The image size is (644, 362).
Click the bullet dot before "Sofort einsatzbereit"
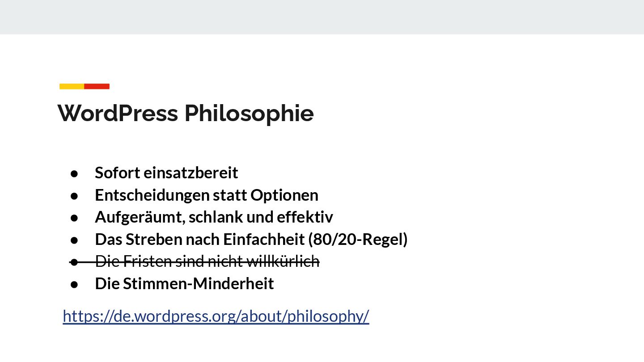pos(75,173)
